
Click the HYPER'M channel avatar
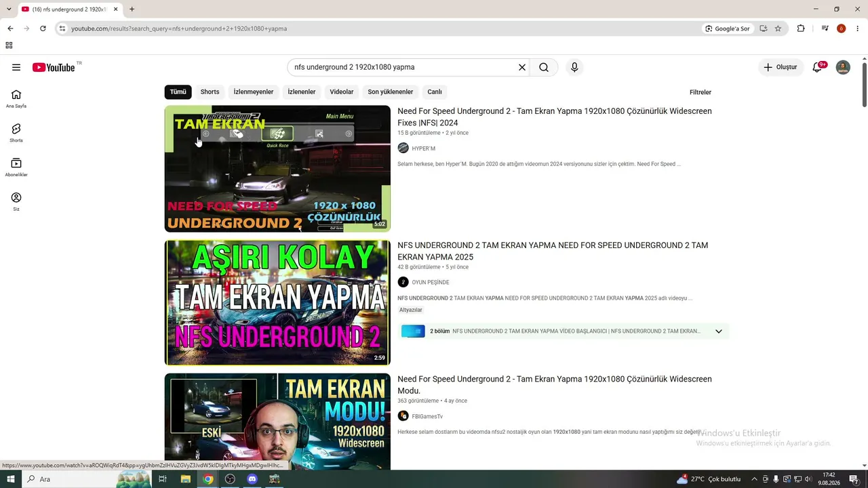403,148
